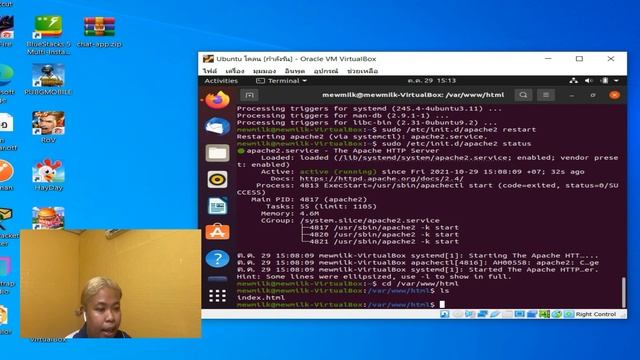Image resolution: width=640 pixels, height=360 pixels.
Task: Click the terminal vertical scrollbar
Action: [623, 292]
